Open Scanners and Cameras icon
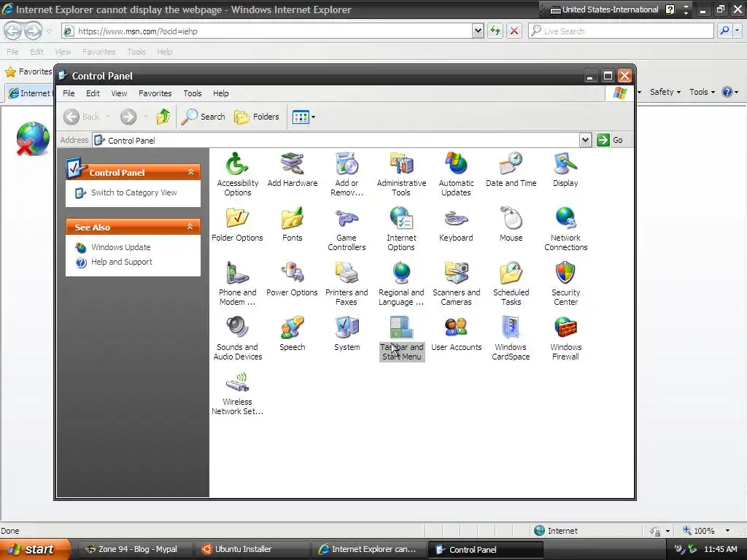Viewport: 747px width, 560px height. click(456, 284)
